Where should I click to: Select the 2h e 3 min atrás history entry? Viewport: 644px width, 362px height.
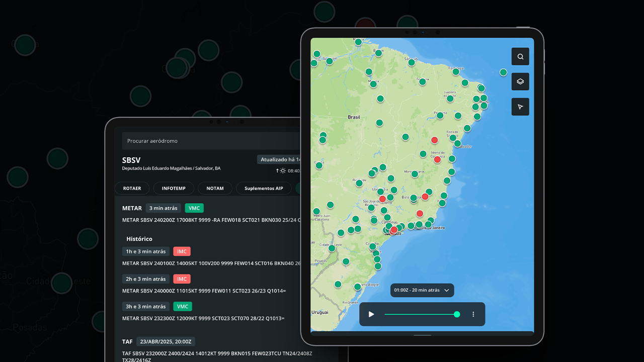click(146, 279)
